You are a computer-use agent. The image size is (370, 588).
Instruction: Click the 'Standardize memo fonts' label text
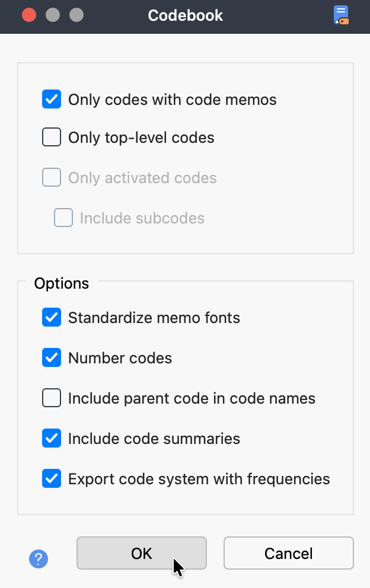154,317
